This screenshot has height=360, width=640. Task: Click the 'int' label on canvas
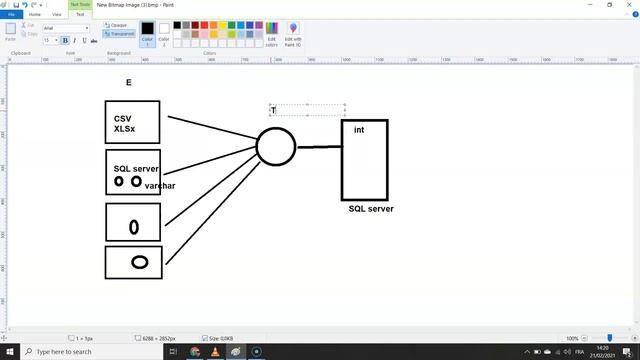(359, 130)
